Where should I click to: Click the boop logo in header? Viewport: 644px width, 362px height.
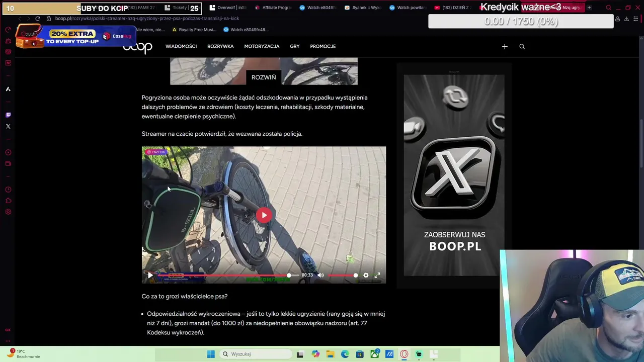pos(138,47)
